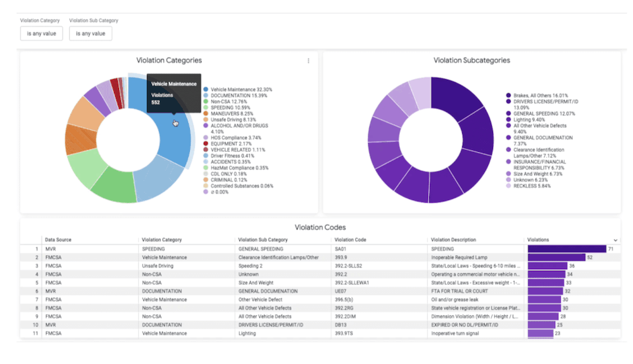Screen dimensions: 633x364
Task: Toggle HOS Compliance 3.74% legend entry
Action: click(x=232, y=137)
